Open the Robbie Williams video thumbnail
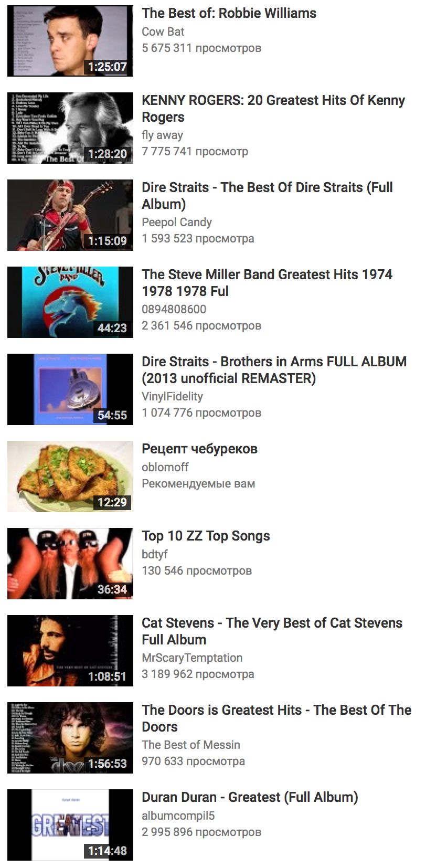 pos(70,41)
